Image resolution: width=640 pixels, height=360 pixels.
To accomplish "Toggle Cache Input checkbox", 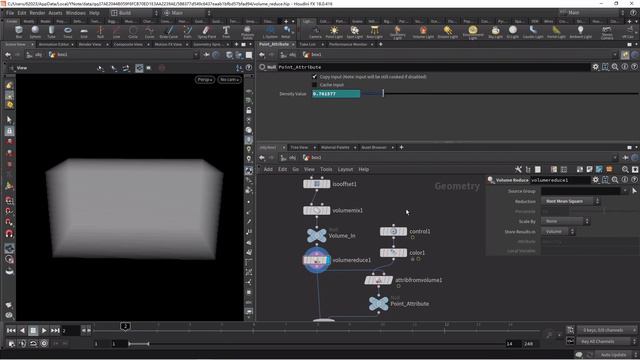I will pyautogui.click(x=314, y=85).
